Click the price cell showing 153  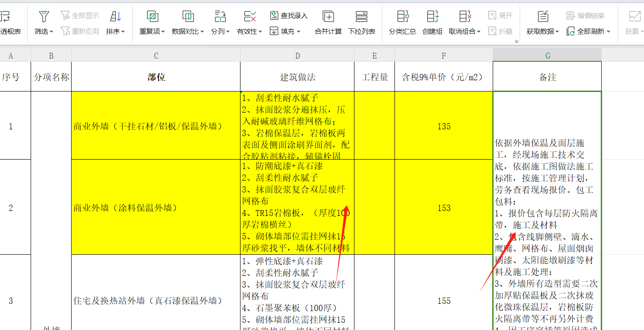[444, 207]
